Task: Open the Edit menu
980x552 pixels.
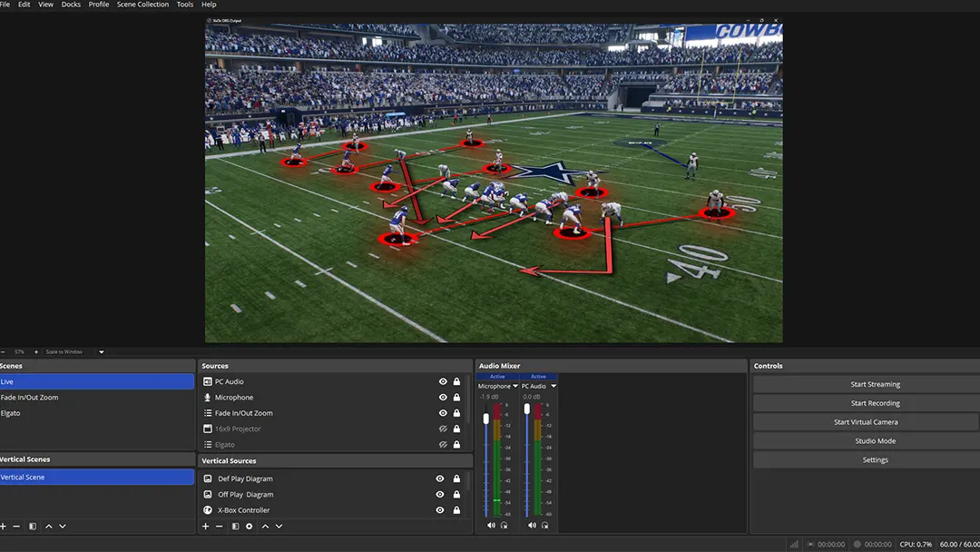Action: pyautogui.click(x=24, y=5)
